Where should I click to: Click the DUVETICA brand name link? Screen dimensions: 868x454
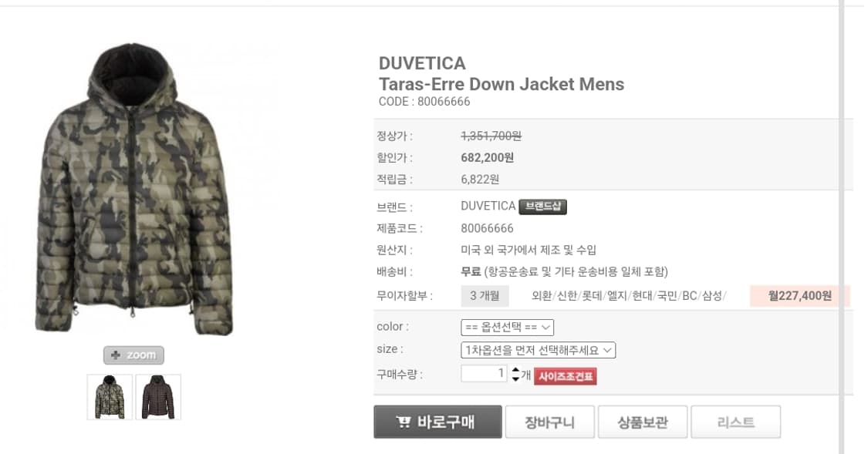coord(488,207)
